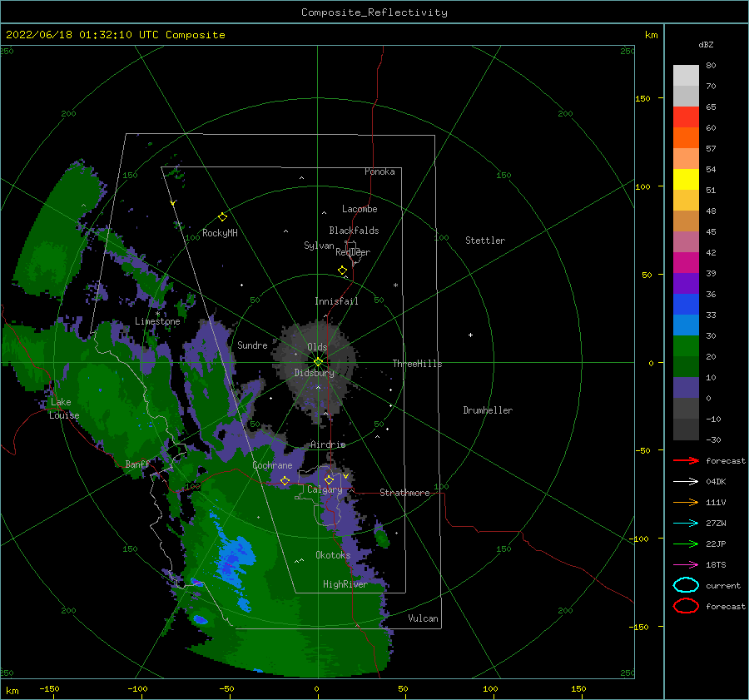This screenshot has height=700, width=749.
Task: Click the small green echo below Strathmore
Action: (x=382, y=538)
